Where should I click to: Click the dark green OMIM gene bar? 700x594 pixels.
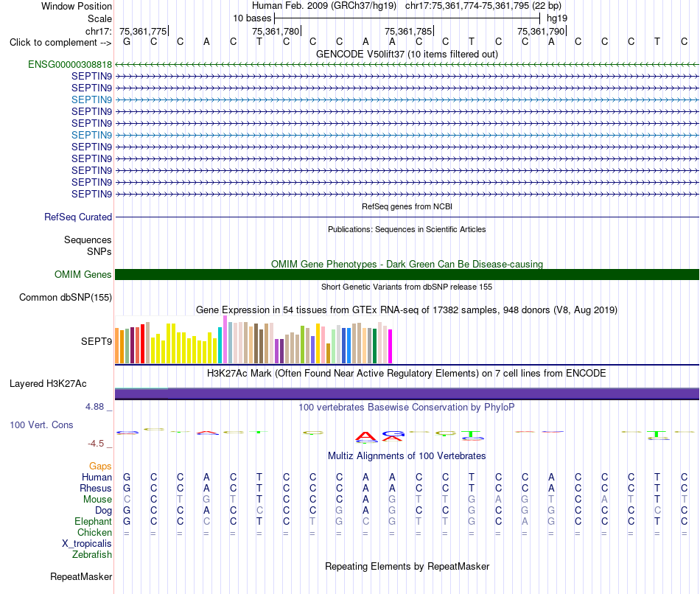407,275
